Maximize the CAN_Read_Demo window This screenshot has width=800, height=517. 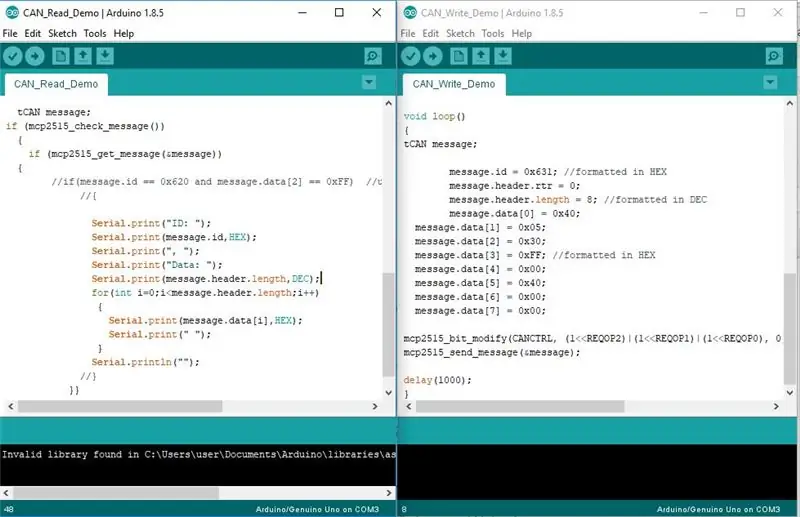tap(339, 13)
